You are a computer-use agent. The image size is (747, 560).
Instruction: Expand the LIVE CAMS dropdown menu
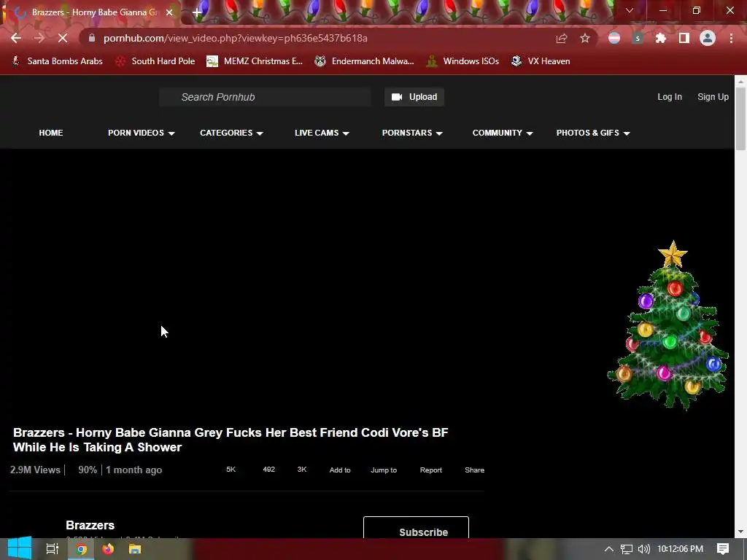pyautogui.click(x=322, y=133)
